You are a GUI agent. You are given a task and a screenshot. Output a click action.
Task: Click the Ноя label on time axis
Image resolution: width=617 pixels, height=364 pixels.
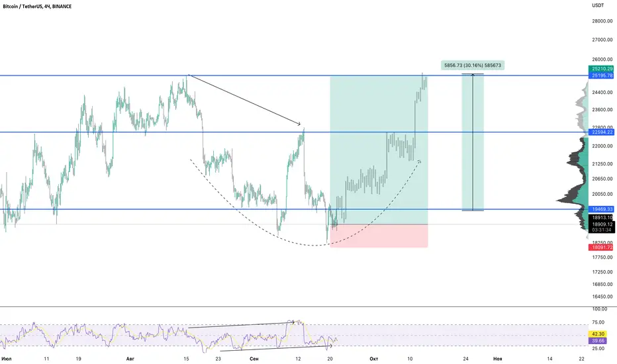497,359
